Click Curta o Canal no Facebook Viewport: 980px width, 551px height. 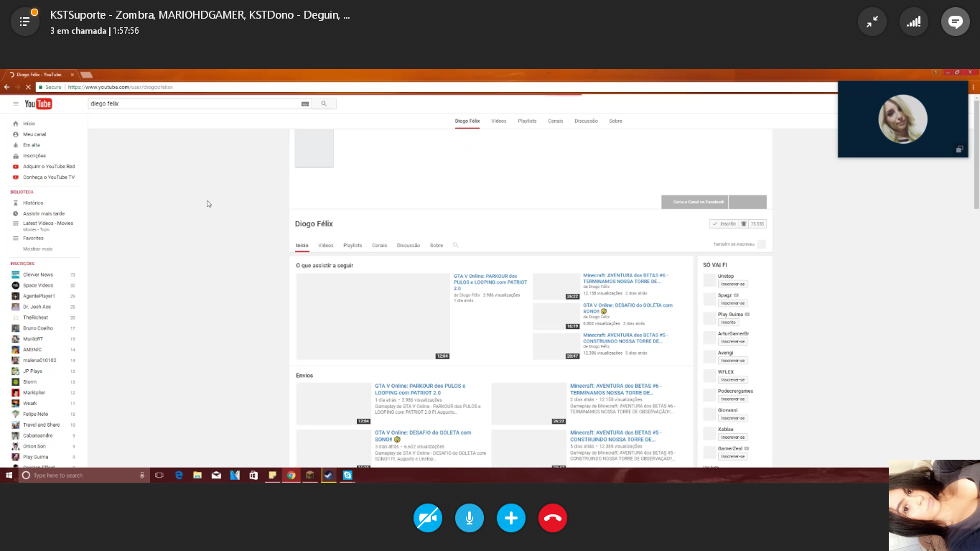coord(694,203)
